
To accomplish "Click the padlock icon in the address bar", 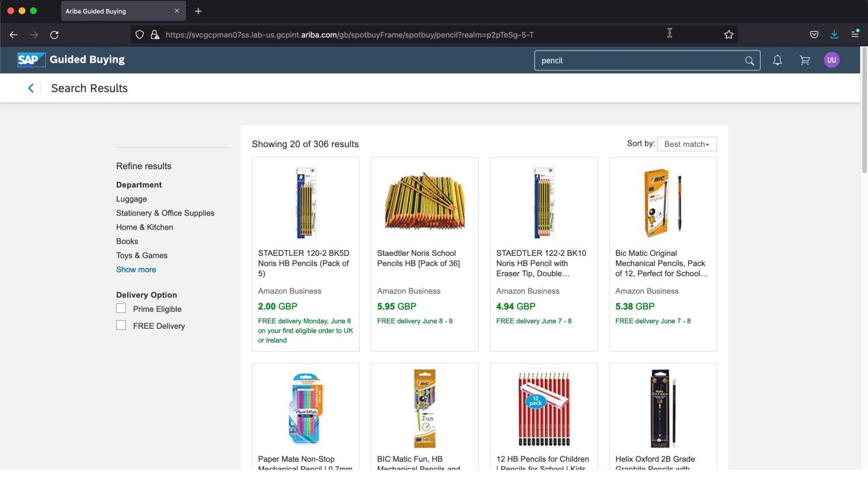I will [154, 34].
